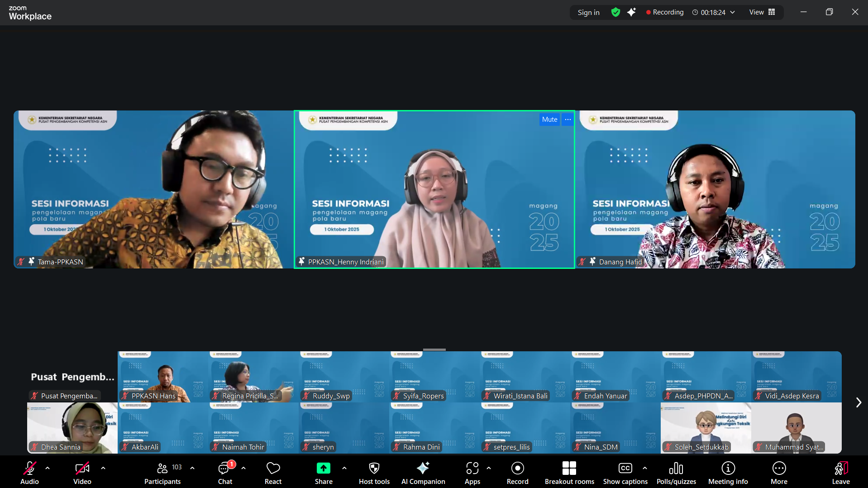This screenshot has width=868, height=488.
Task: Toggle Show captions
Action: tap(625, 473)
